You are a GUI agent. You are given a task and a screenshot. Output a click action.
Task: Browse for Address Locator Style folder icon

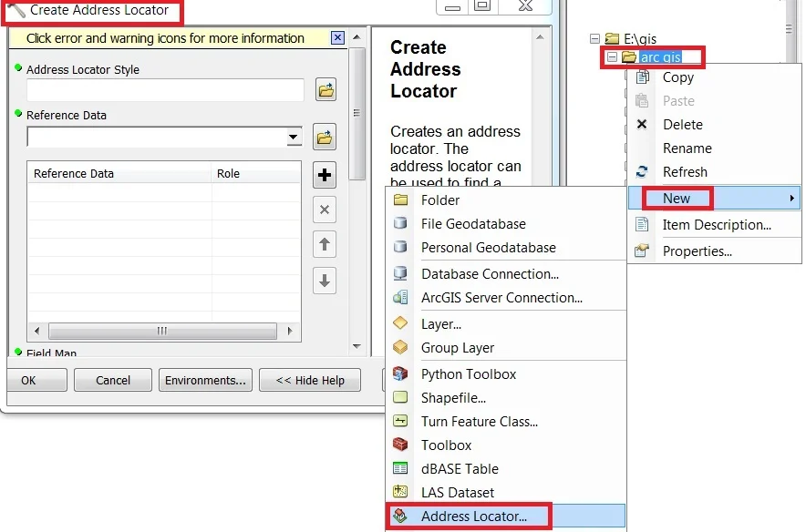[325, 90]
